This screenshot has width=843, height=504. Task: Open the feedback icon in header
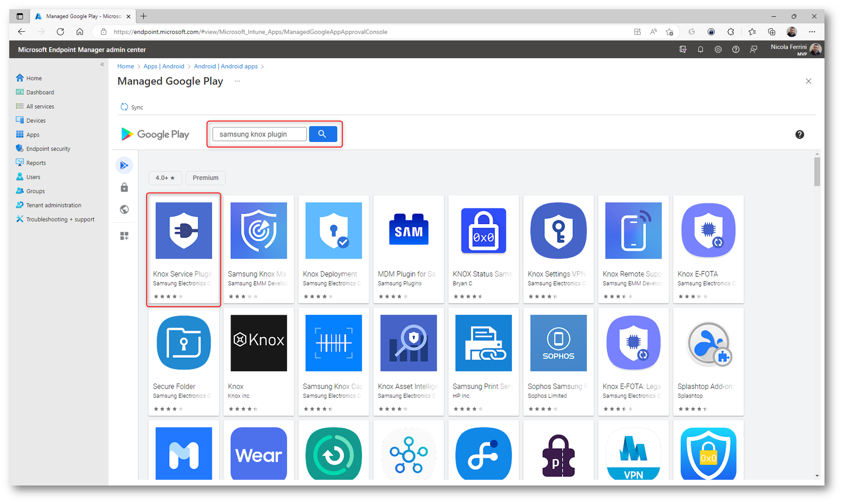click(754, 49)
